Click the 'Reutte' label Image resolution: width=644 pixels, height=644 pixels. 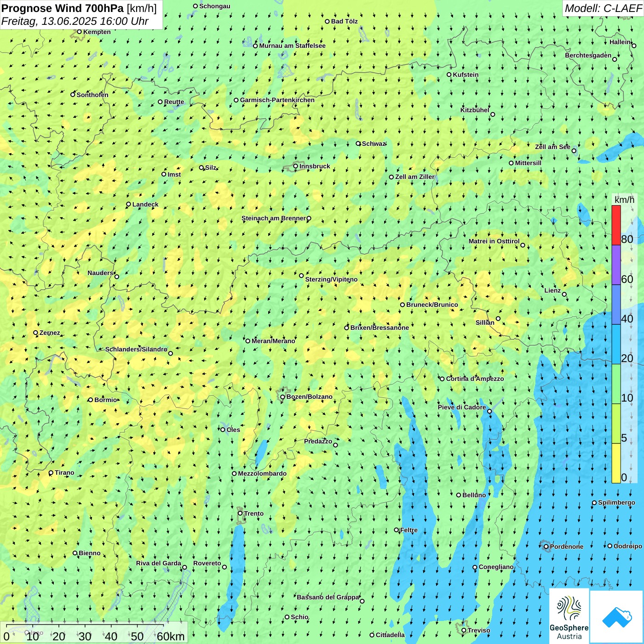(174, 102)
